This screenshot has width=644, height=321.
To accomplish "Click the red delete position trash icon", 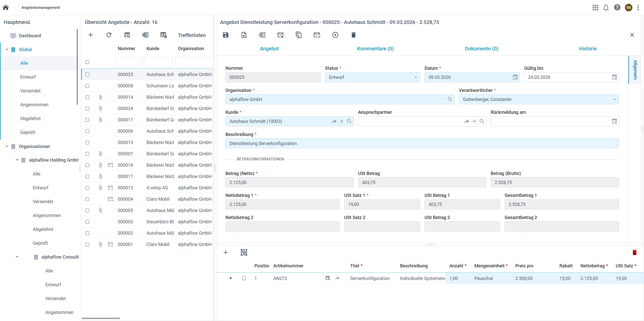I will click(x=634, y=252).
